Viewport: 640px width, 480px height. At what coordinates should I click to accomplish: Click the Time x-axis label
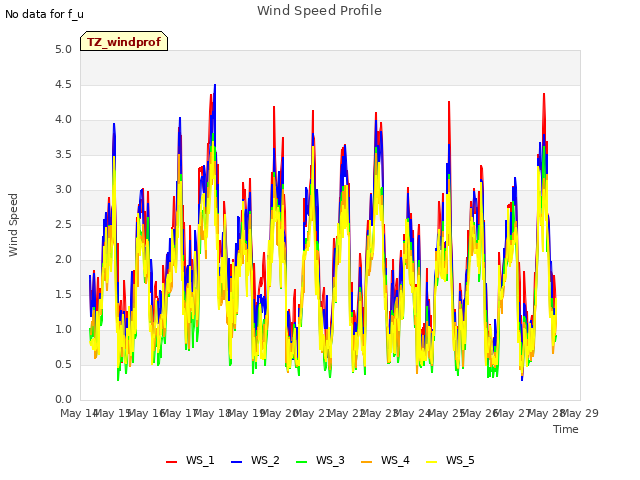coord(566,429)
